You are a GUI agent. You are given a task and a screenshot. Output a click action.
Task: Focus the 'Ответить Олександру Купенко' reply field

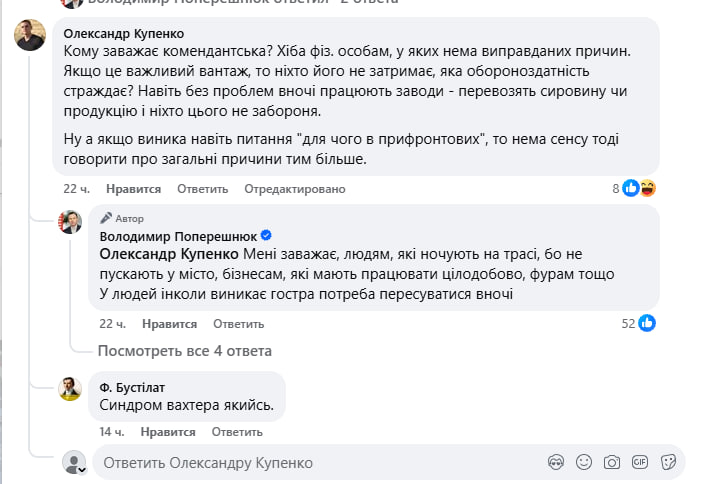tap(320, 463)
